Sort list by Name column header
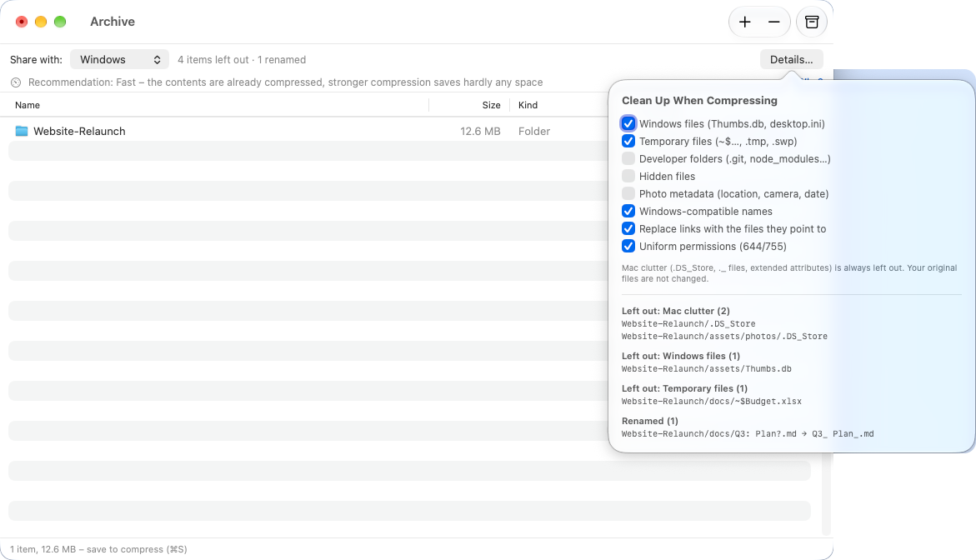 tap(28, 105)
